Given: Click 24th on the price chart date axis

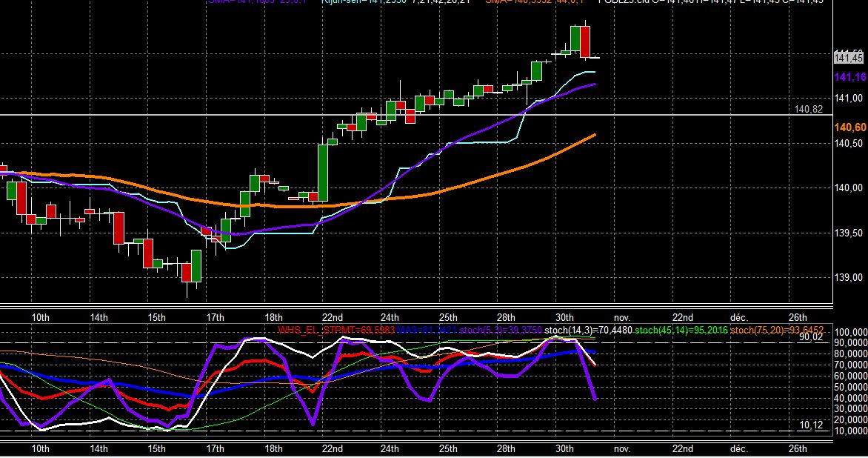Looking at the screenshot, I should pyautogui.click(x=390, y=317).
